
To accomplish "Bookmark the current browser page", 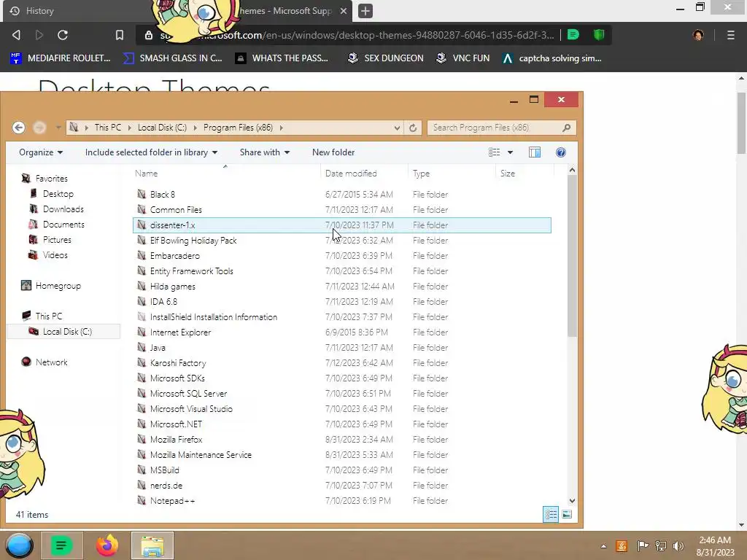I will [120, 35].
